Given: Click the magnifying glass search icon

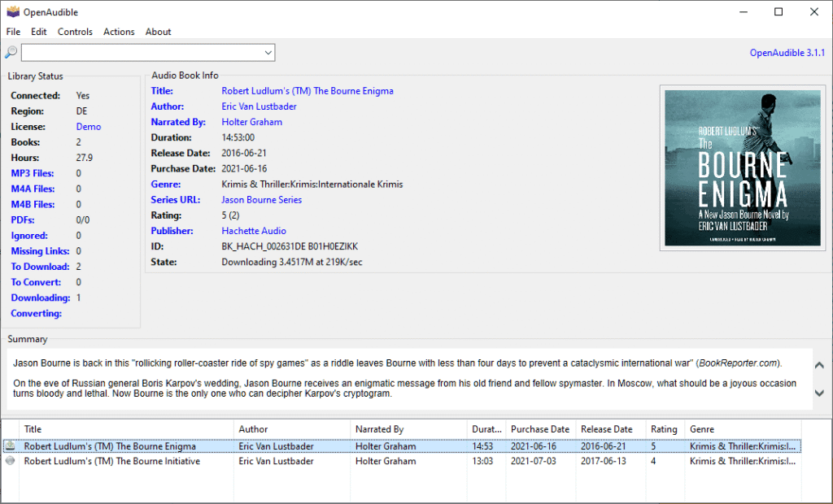Looking at the screenshot, I should pos(11,53).
